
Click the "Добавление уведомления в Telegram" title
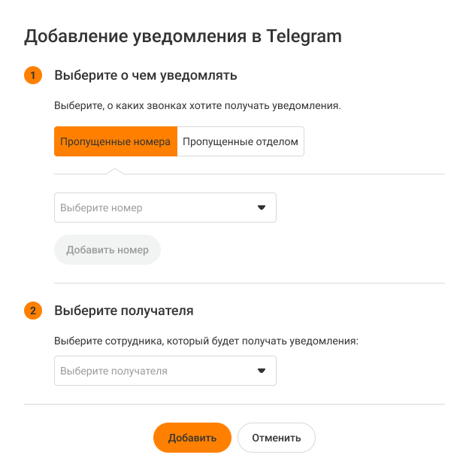coord(183,36)
